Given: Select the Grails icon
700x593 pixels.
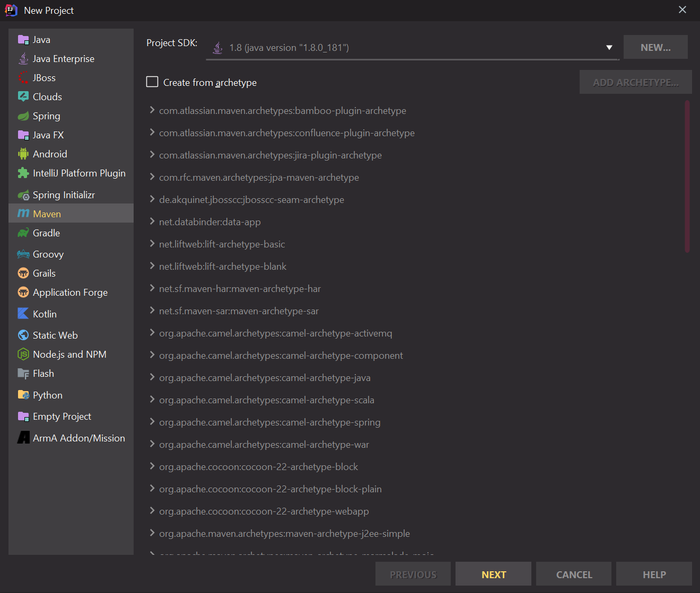Looking at the screenshot, I should pyautogui.click(x=23, y=273).
